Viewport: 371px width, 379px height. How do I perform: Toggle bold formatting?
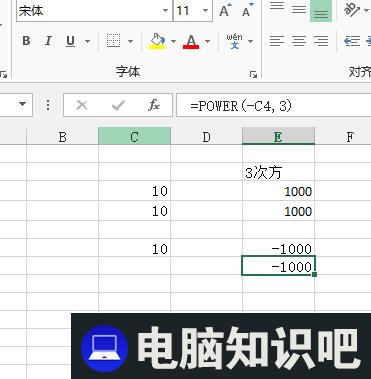(x=26, y=41)
